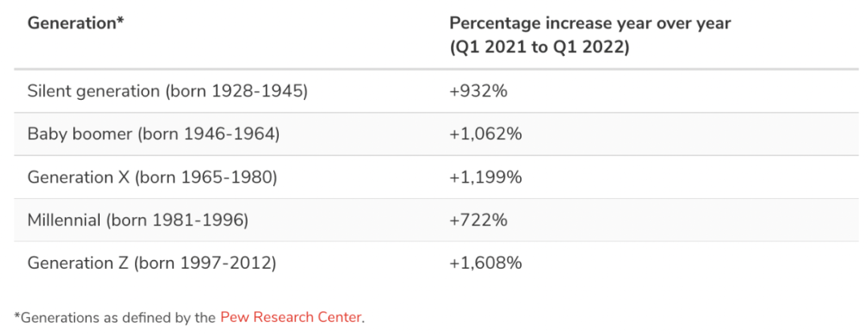868x334 pixels.
Task: Click the '*Generations as defined by the' footnote text
Action: [115, 317]
